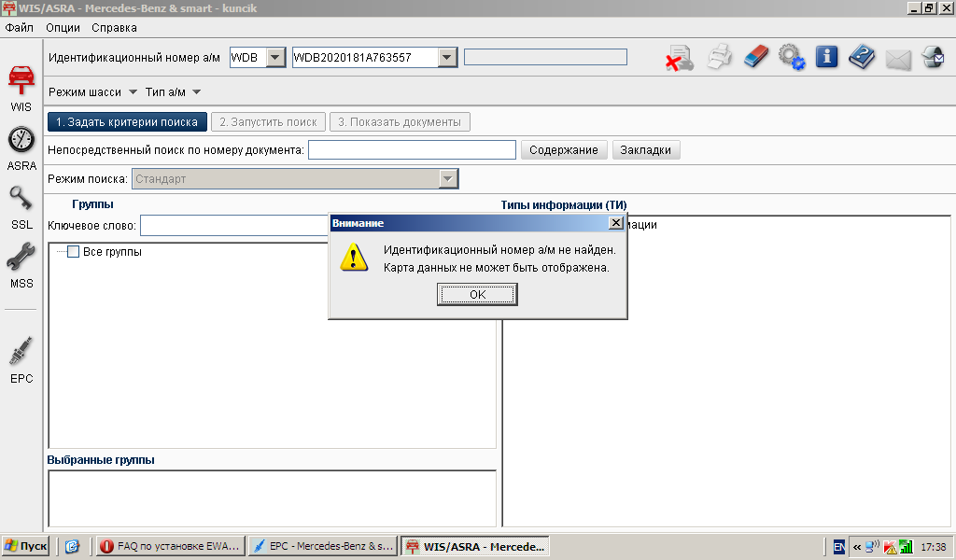Viewport: 956px width, 560px height.
Task: Click the Пуск start button
Action: pos(25,546)
